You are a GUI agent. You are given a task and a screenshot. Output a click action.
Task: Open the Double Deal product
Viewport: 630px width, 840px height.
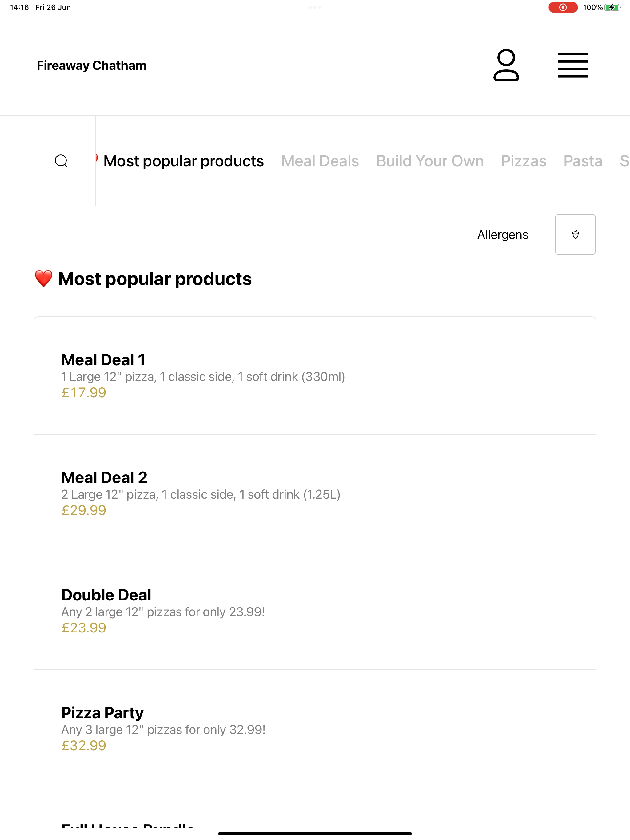click(315, 611)
